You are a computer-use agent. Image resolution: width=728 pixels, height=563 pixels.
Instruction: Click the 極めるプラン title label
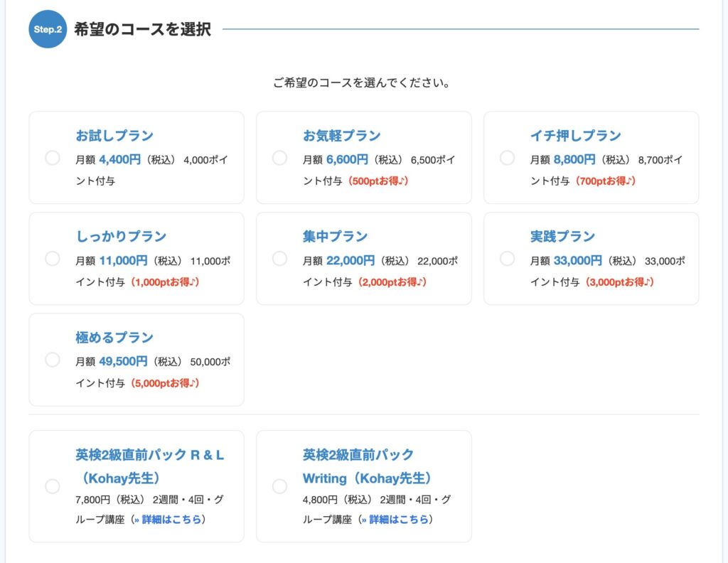(x=114, y=338)
